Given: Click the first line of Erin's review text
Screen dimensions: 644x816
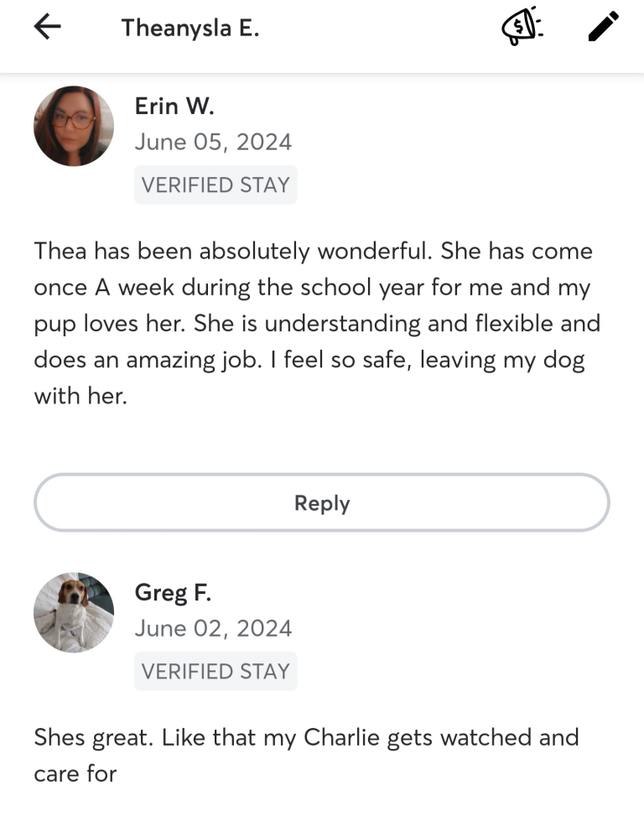Looking at the screenshot, I should point(313,251).
